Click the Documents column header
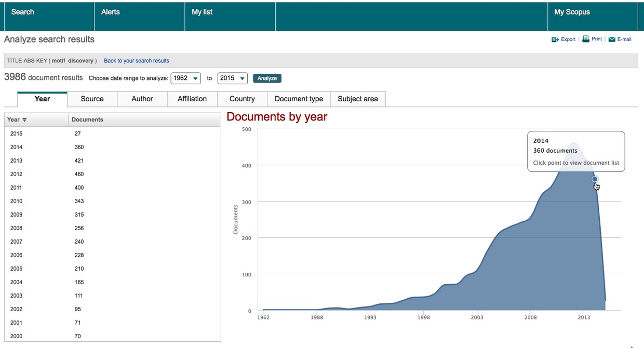 144,119
